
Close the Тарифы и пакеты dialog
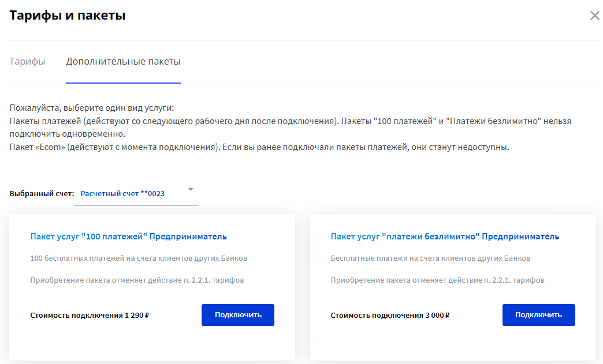[594, 16]
